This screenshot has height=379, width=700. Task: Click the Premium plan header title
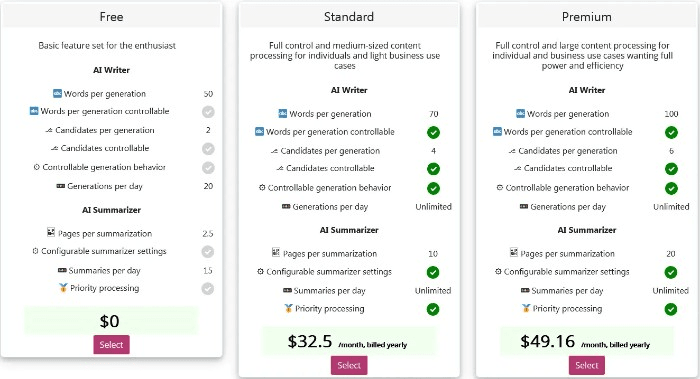click(x=587, y=17)
